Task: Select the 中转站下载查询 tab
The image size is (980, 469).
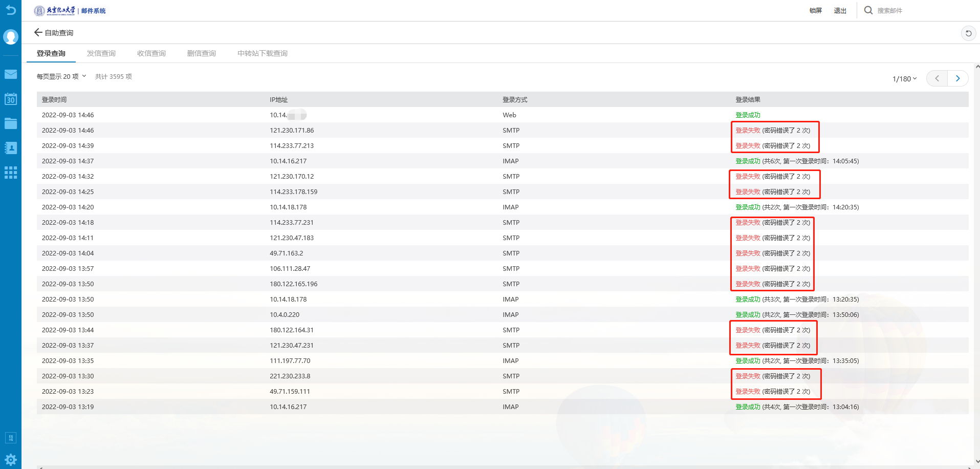Action: [263, 53]
